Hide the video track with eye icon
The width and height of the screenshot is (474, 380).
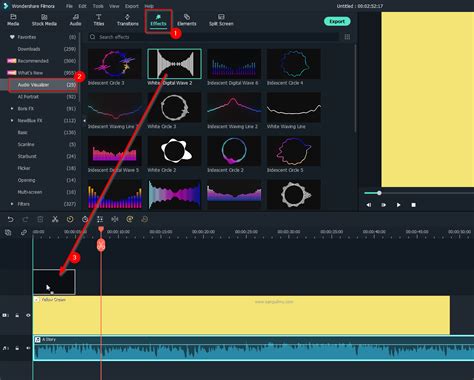point(28,315)
